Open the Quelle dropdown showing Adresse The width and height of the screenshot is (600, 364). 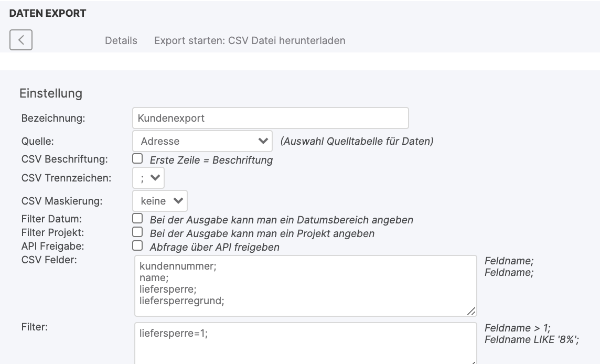(202, 141)
